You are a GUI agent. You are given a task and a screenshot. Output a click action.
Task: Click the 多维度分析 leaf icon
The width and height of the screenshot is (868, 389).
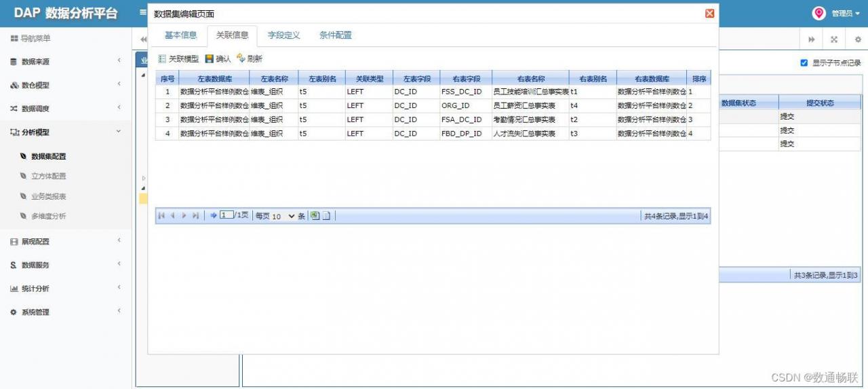click(24, 216)
